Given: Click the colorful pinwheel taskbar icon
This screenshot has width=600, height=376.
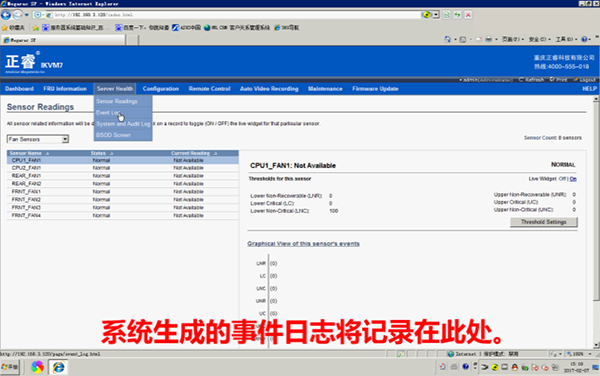Looking at the screenshot, I should click(38, 367).
